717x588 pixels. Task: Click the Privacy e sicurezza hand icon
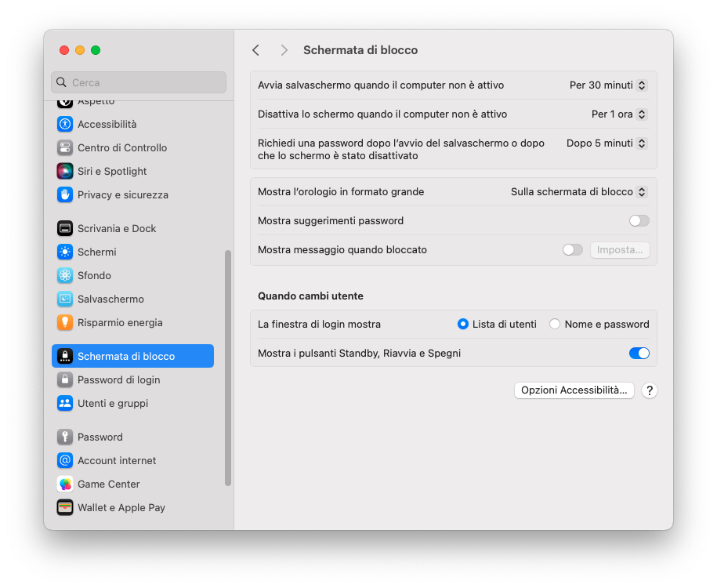coord(65,194)
